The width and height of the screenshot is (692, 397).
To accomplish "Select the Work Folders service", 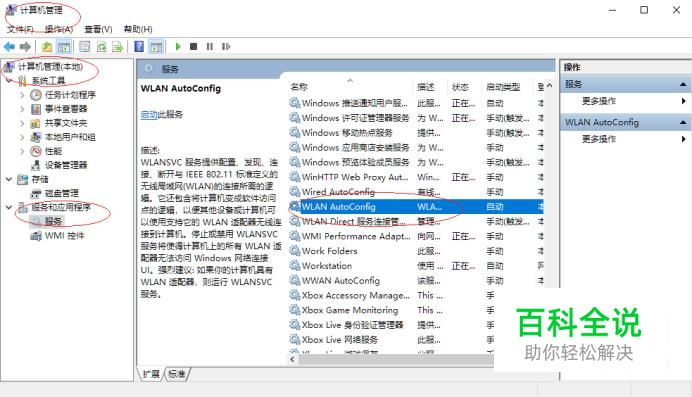I will [329, 251].
